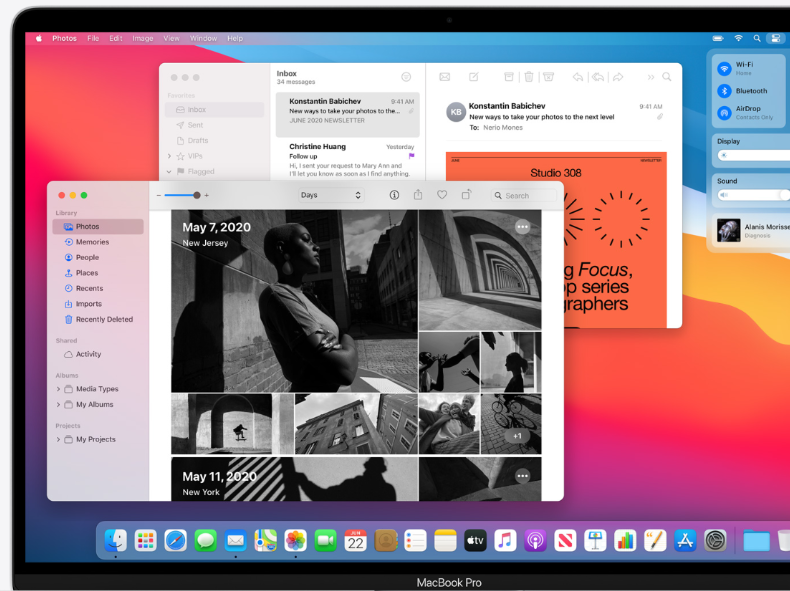
Task: Click the Share icon in Photos toolbar
Action: point(418,194)
